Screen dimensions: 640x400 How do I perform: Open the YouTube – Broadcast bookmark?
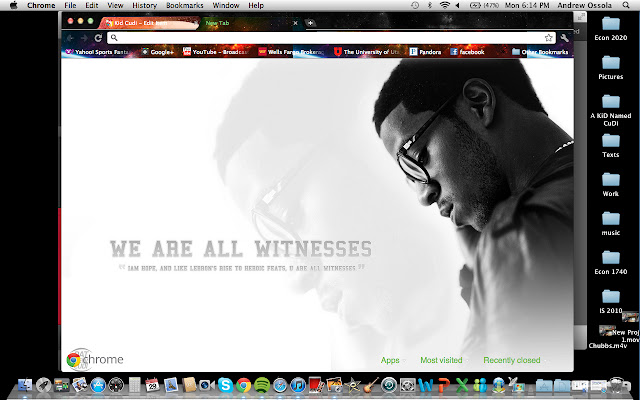(216, 52)
